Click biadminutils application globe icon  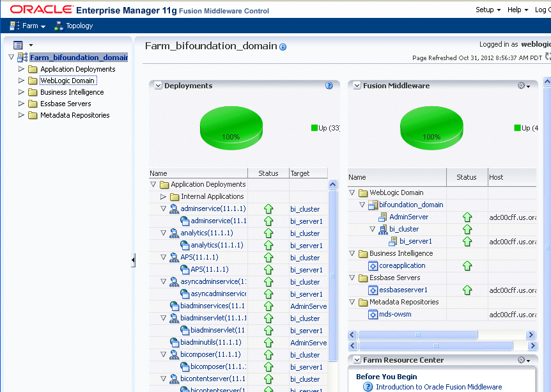[175, 342]
